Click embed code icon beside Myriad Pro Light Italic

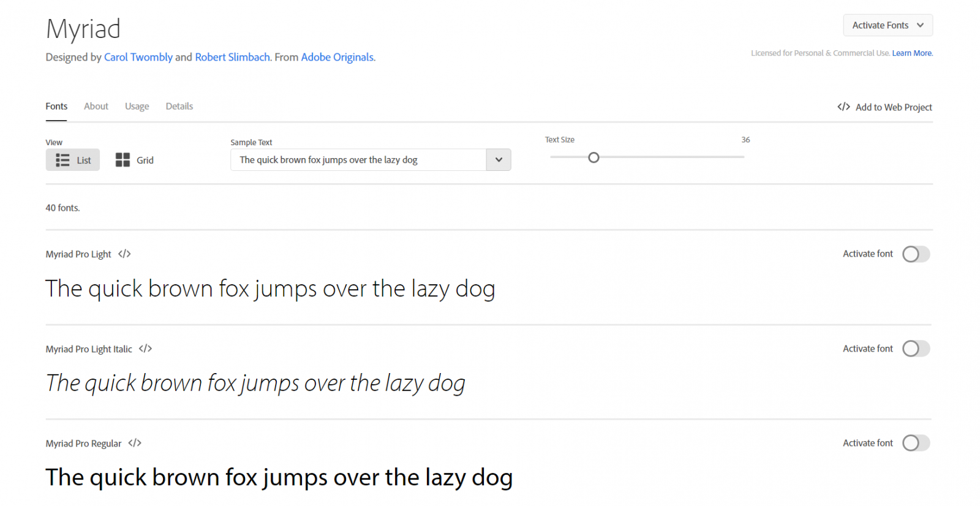click(x=145, y=349)
